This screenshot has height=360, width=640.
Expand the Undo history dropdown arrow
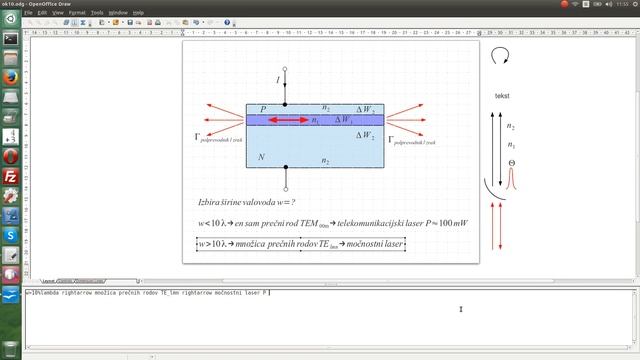point(203,22)
